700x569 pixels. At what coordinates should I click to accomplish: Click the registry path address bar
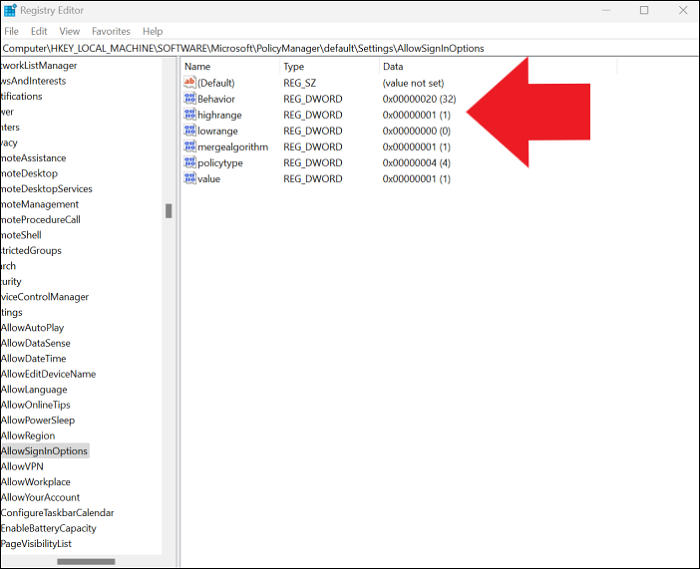click(x=350, y=48)
